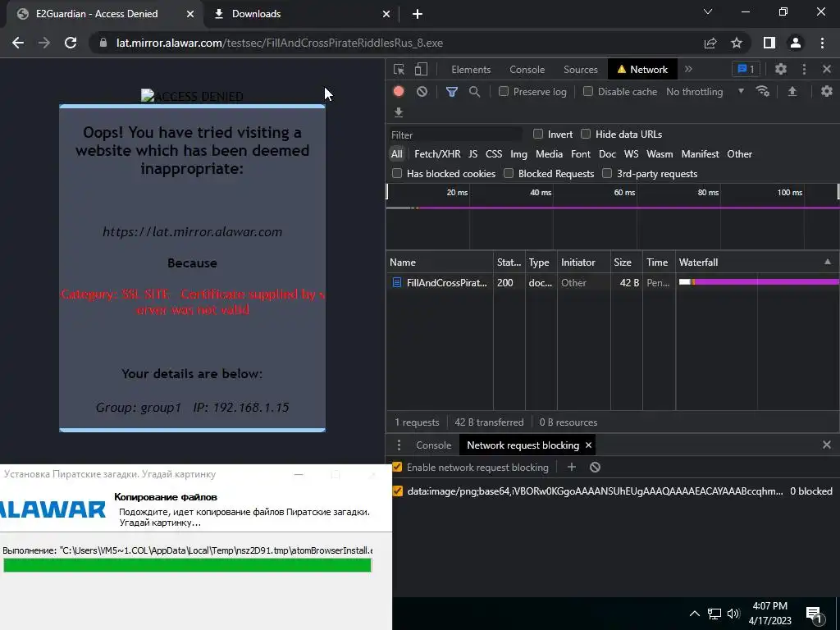Sort by Waterfall column arrow
This screenshot has width=840, height=630.
pos(828,262)
